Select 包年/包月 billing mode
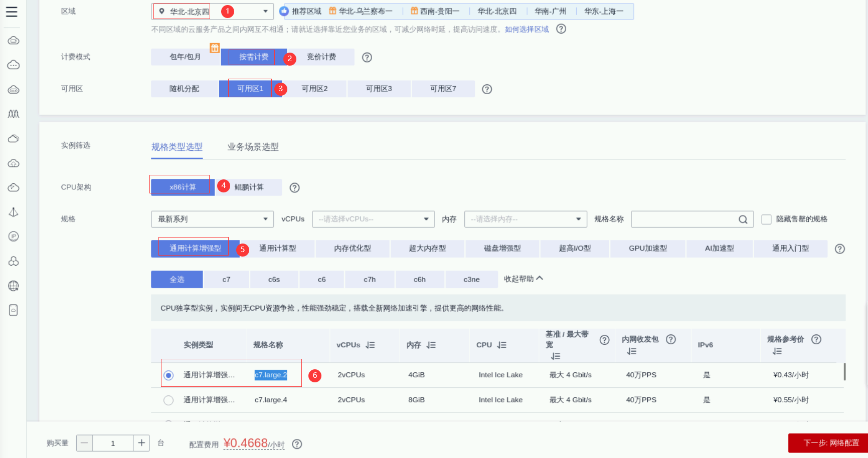The image size is (868, 458). coord(186,57)
